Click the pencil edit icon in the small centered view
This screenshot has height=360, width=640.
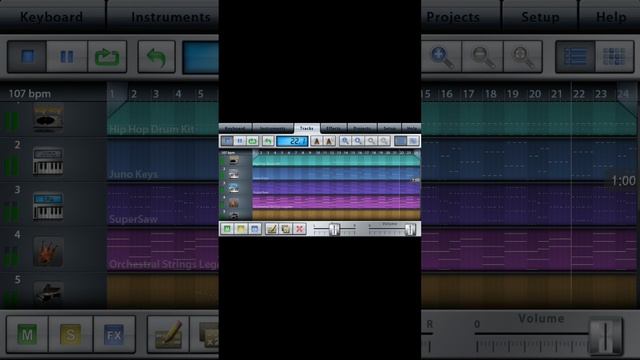[x=272, y=229]
